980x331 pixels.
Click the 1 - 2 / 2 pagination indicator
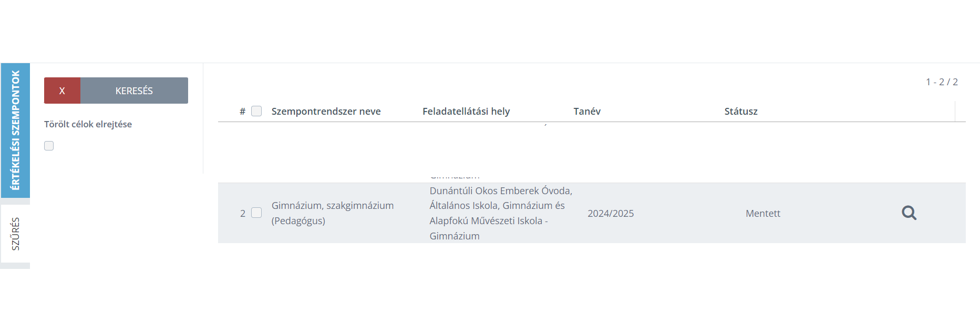(942, 82)
